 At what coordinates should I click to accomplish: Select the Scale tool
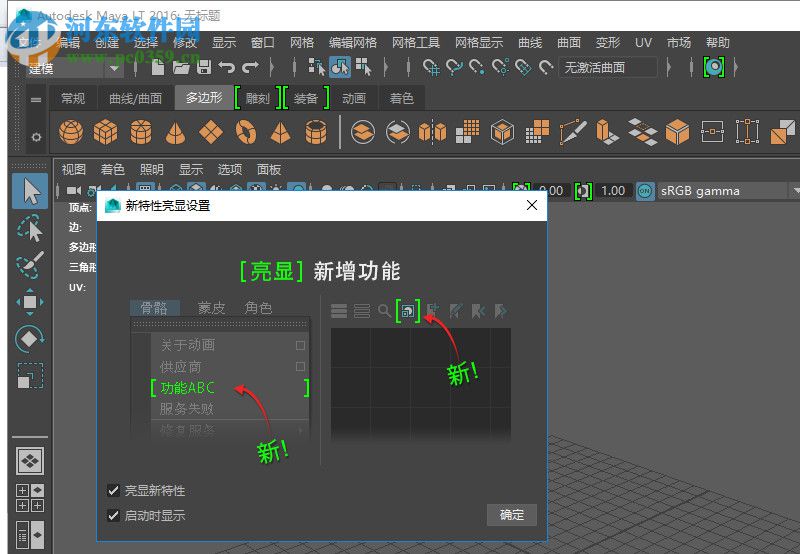(30, 375)
